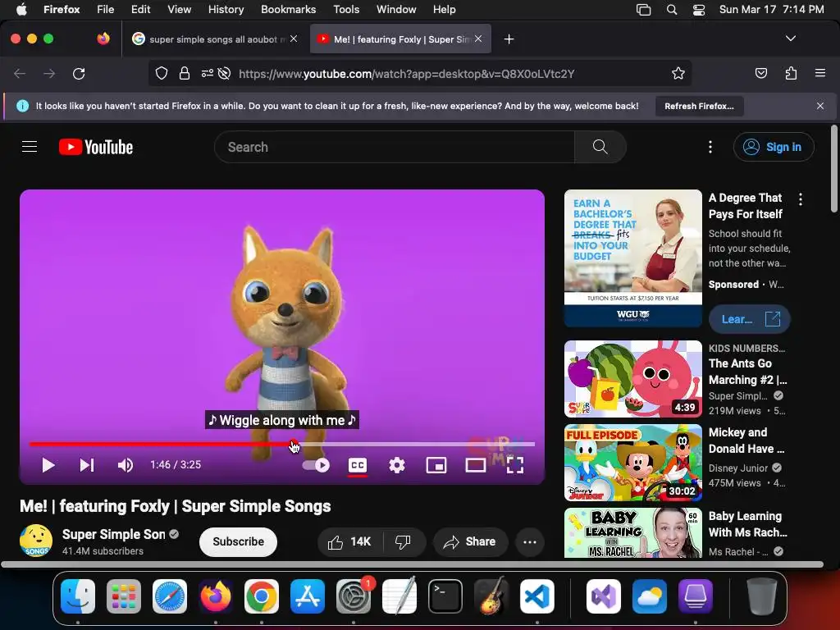The width and height of the screenshot is (840, 630).
Task: Open a new Firefox tab
Action: click(x=509, y=39)
